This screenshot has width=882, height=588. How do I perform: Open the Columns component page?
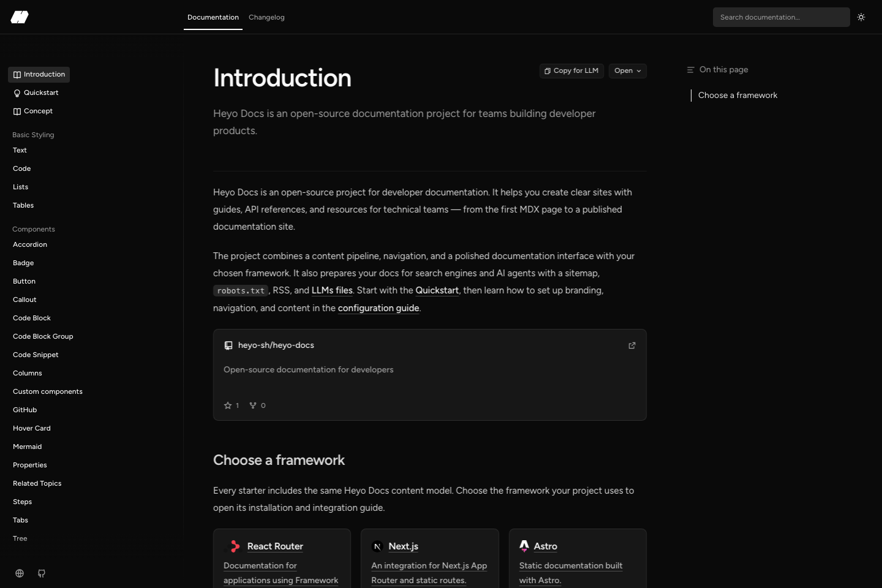(x=28, y=374)
